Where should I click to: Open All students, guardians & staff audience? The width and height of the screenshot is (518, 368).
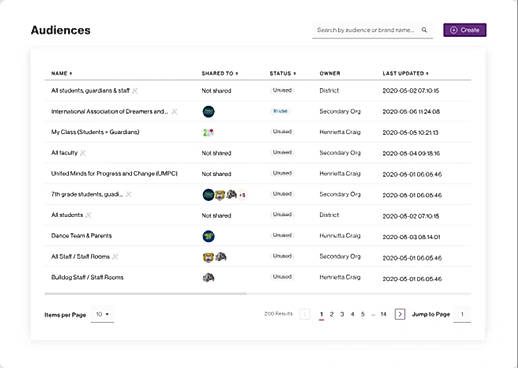coord(90,91)
